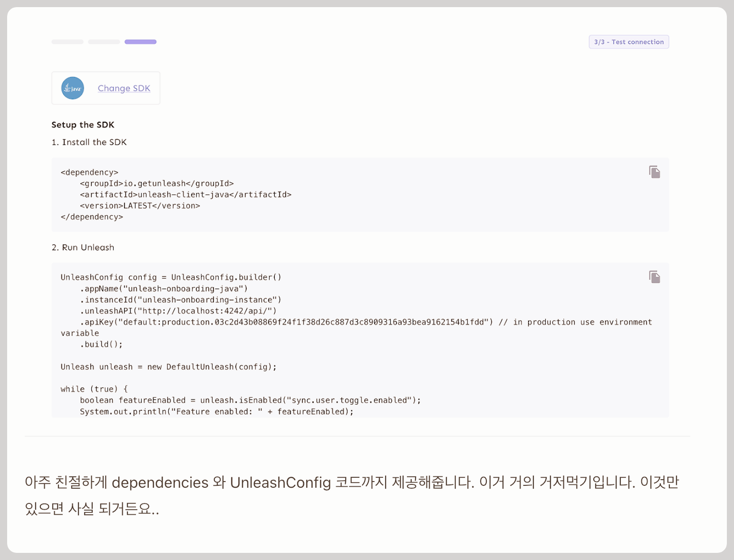The image size is (734, 560).
Task: Click the .appName unleash-onboarding-java line
Action: (x=164, y=289)
